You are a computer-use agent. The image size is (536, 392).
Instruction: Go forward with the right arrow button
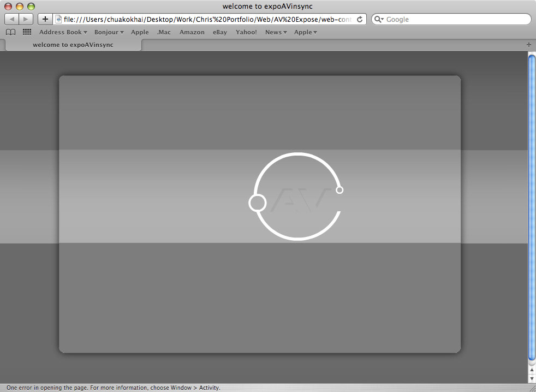click(26, 19)
